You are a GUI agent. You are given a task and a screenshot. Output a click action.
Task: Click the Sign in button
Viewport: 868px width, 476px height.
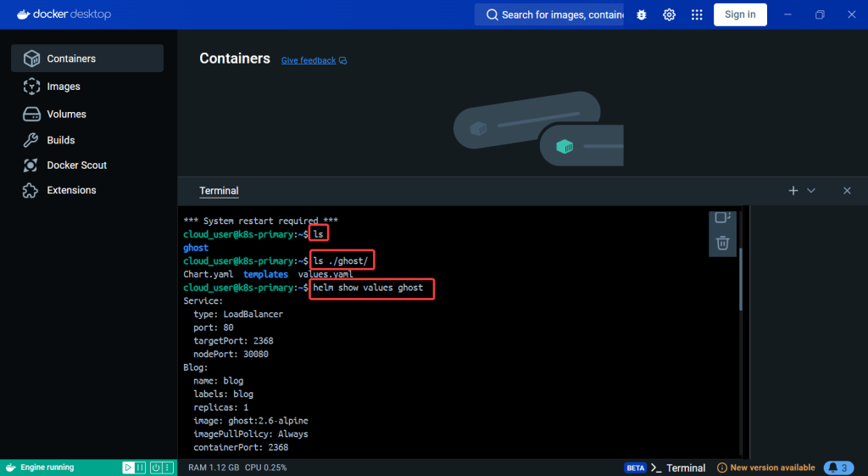click(740, 14)
